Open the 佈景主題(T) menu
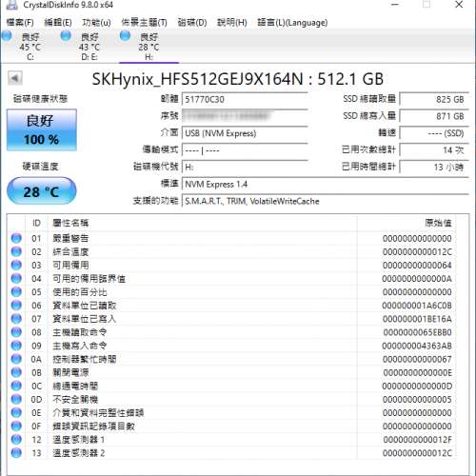 (x=144, y=23)
